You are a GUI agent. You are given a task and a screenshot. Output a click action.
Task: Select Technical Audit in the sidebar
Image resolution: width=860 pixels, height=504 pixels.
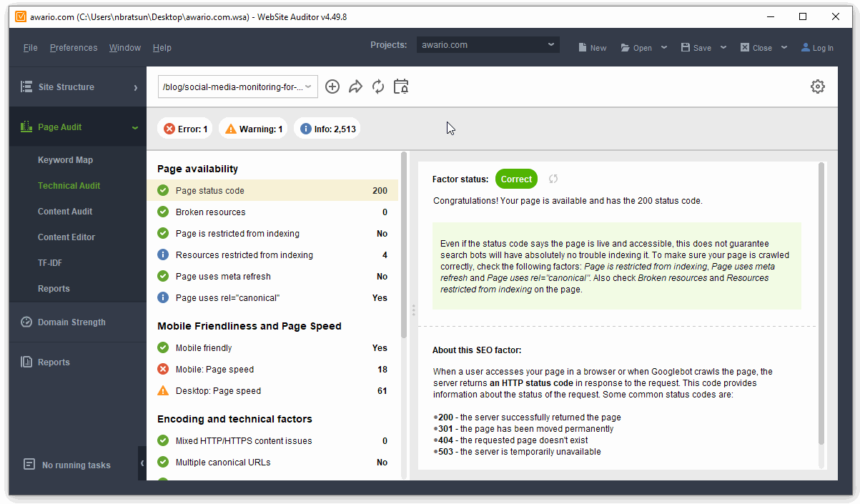[x=69, y=186]
